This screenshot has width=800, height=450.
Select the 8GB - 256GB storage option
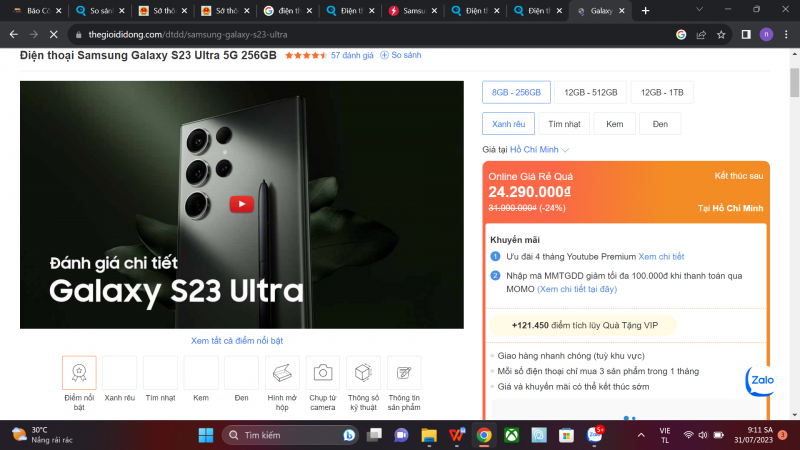pyautogui.click(x=516, y=92)
